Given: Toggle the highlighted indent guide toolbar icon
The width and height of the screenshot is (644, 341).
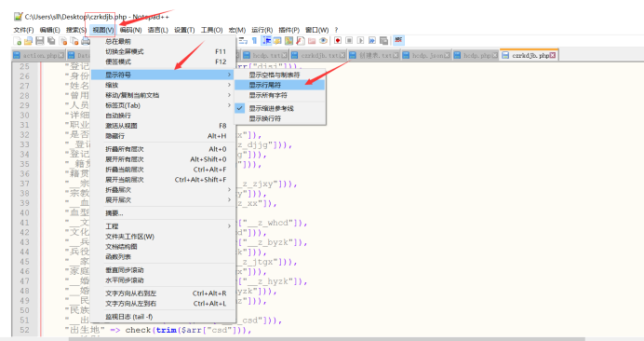Looking at the screenshot, I should click(266, 41).
